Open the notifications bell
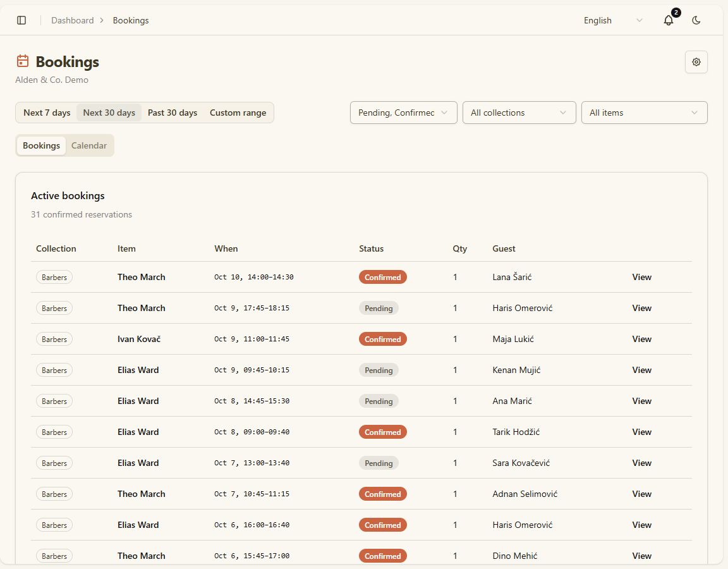Viewport: 728px width, 569px height. coord(669,20)
